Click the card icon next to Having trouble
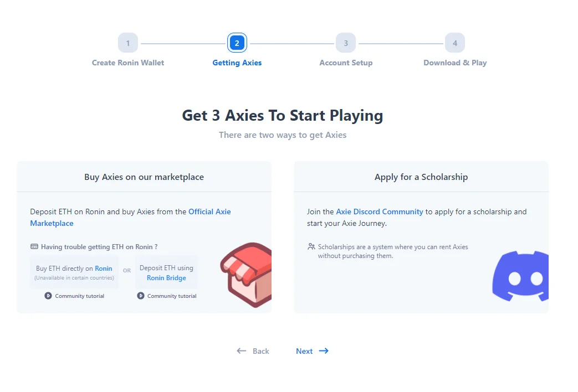578x392 pixels. pos(34,246)
